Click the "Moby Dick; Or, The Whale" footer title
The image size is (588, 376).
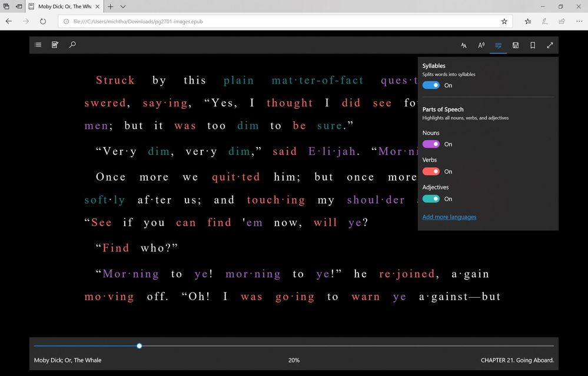pos(68,360)
